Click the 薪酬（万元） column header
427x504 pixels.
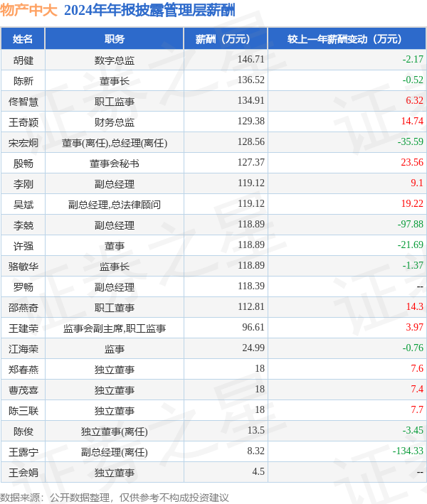point(226,39)
